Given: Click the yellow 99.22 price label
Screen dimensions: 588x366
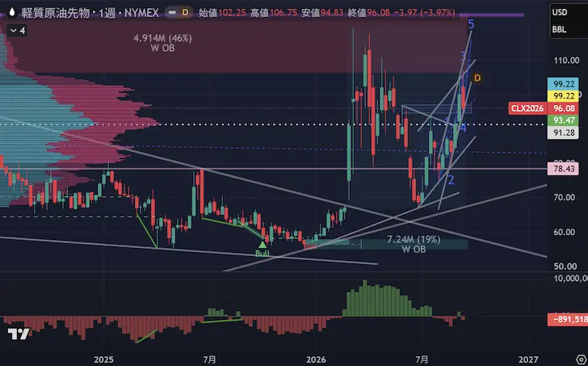Looking at the screenshot, I should tap(563, 96).
